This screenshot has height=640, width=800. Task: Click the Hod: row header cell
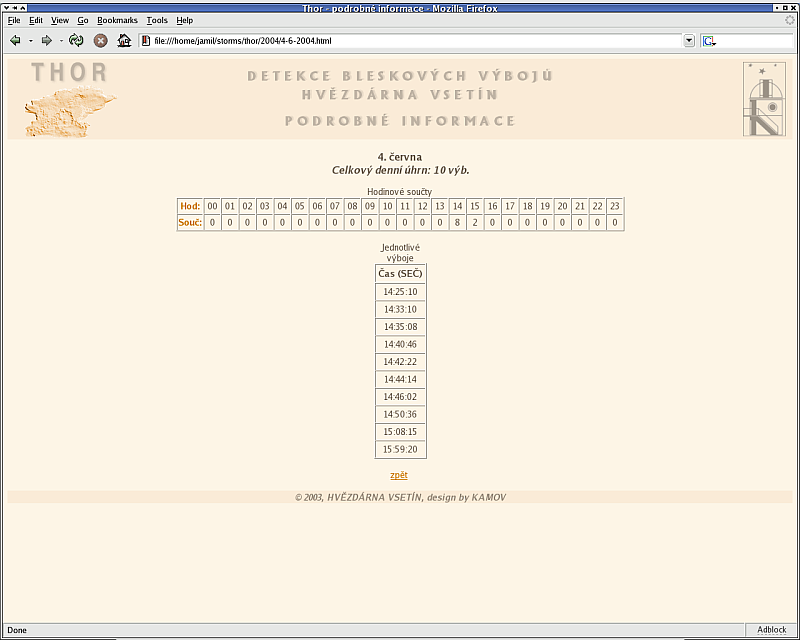click(190, 206)
